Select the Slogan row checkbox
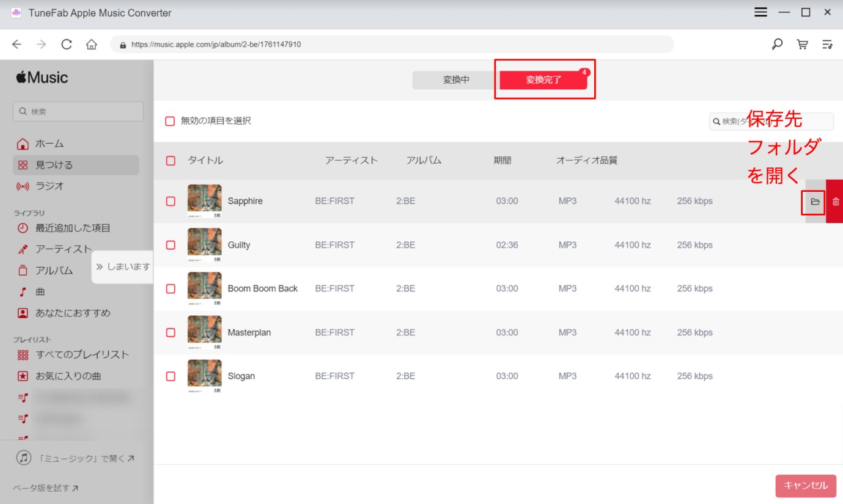Screen dimensions: 843x504 171,376
